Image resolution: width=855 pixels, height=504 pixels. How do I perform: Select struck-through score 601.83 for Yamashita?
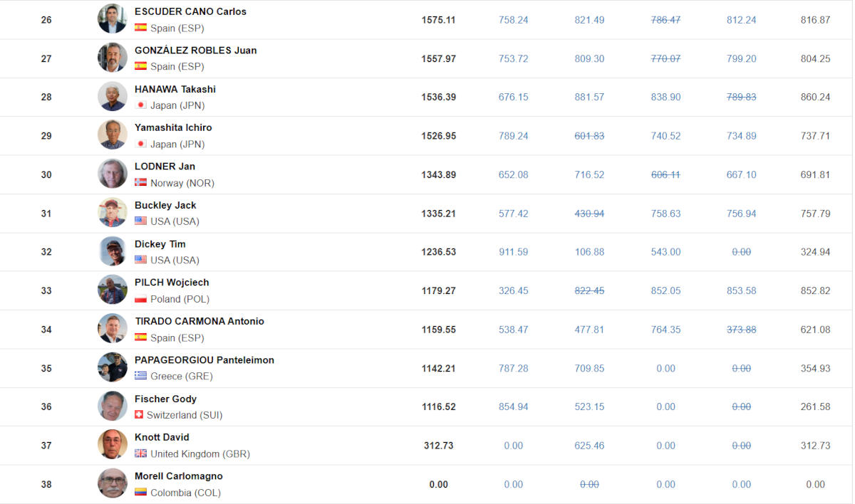click(x=589, y=136)
